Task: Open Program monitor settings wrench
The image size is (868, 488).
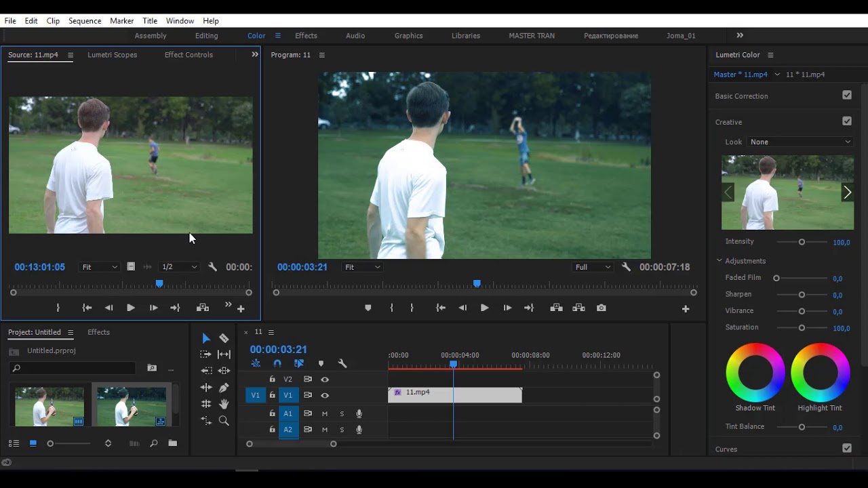Action: click(626, 267)
